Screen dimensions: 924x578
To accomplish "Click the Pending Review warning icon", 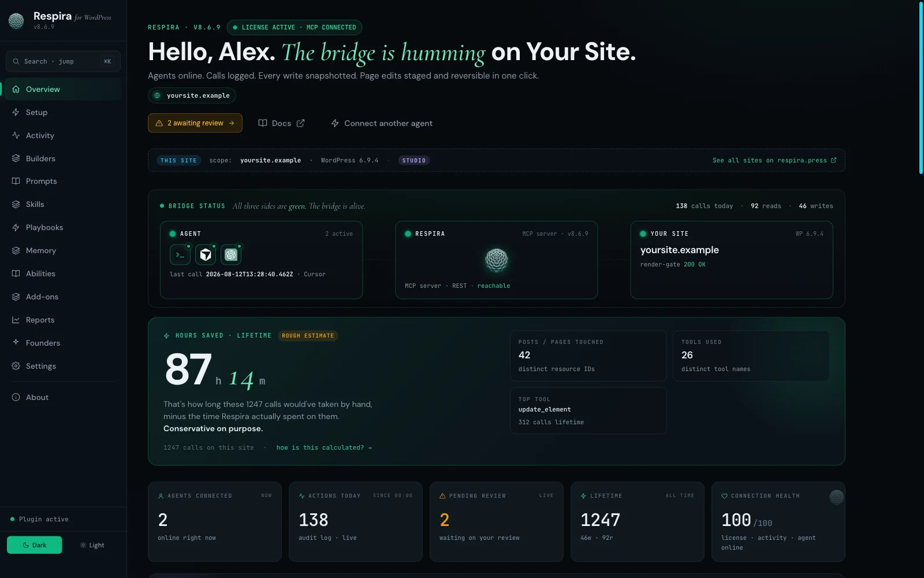I will click(x=442, y=496).
